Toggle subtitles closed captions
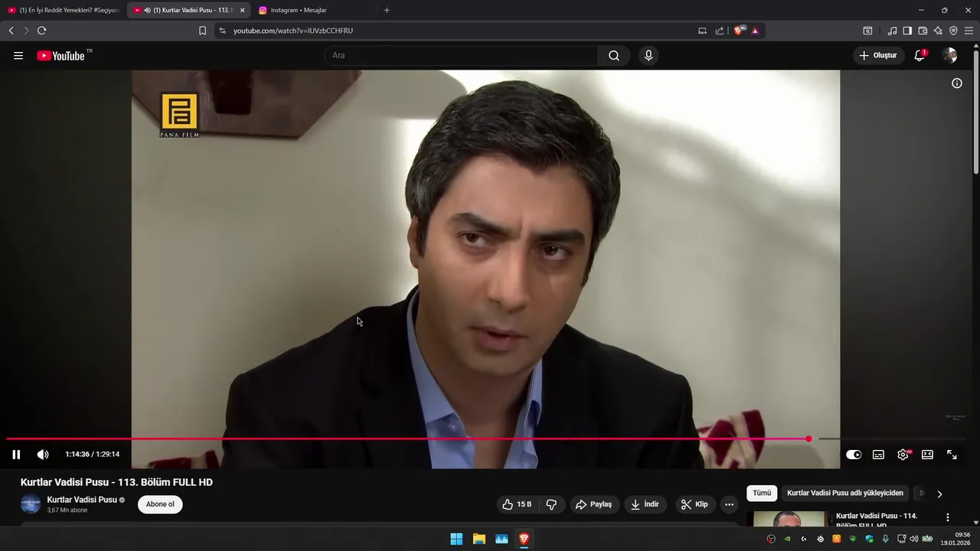 (878, 455)
